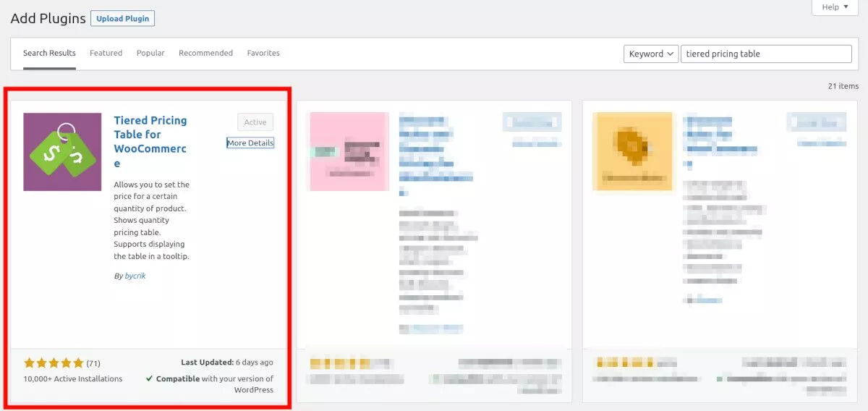This screenshot has height=411, width=868.
Task: Click the Upload Plugin button
Action: [x=122, y=19]
